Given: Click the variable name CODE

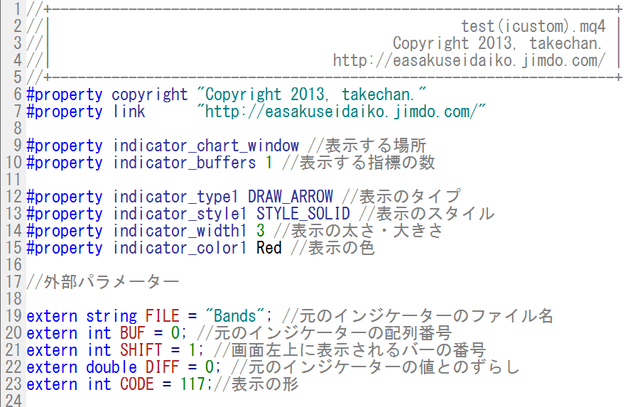Looking at the screenshot, I should click(137, 384).
